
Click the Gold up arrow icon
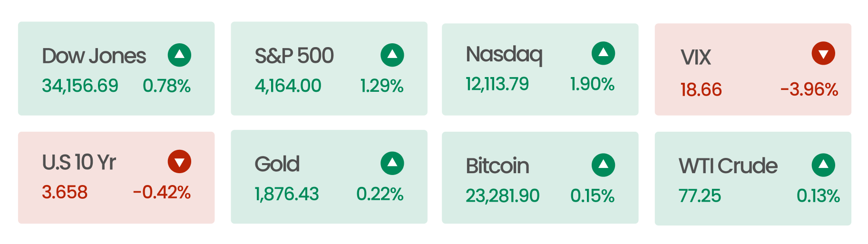[392, 164]
